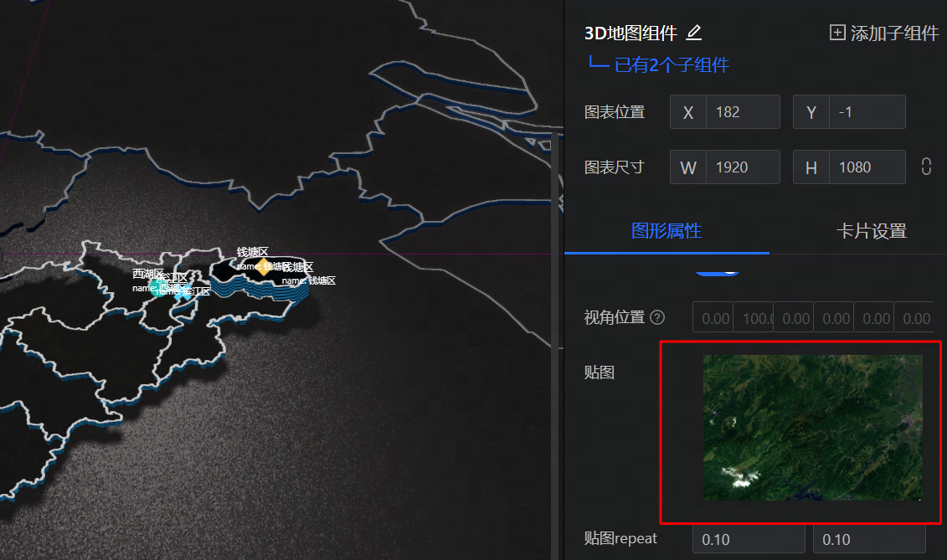Click the 西湖区 label on the map
The height and width of the screenshot is (560, 947).
click(148, 274)
